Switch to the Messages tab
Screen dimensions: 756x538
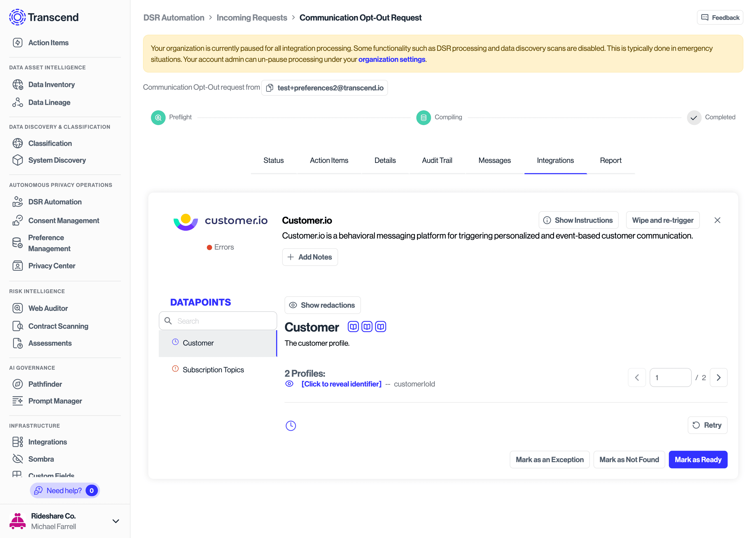[x=495, y=160]
